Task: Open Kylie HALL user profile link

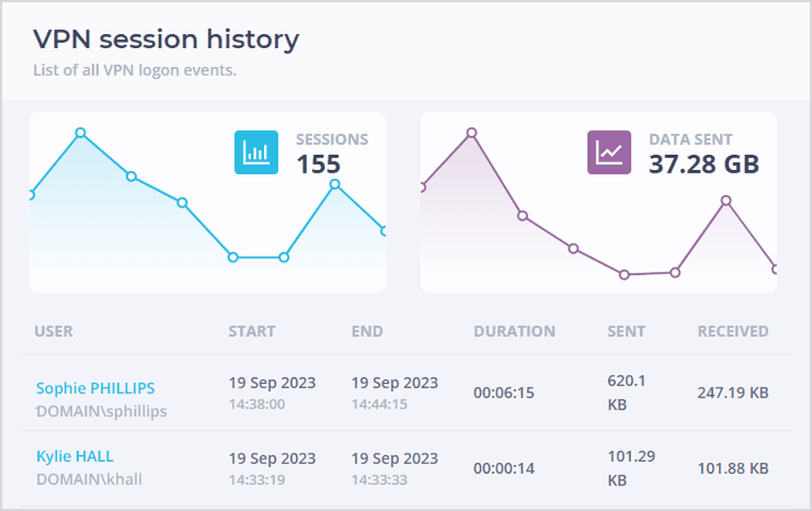Action: (74, 456)
